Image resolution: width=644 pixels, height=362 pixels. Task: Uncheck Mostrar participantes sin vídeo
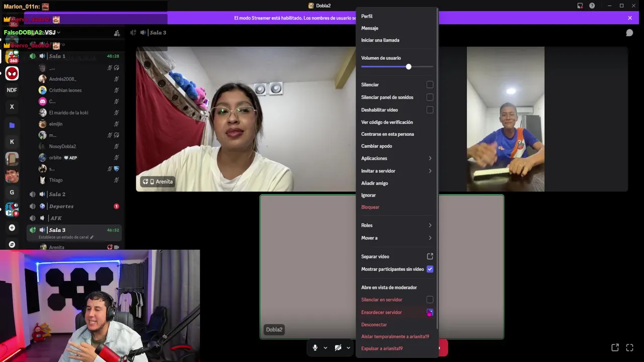tap(430, 269)
